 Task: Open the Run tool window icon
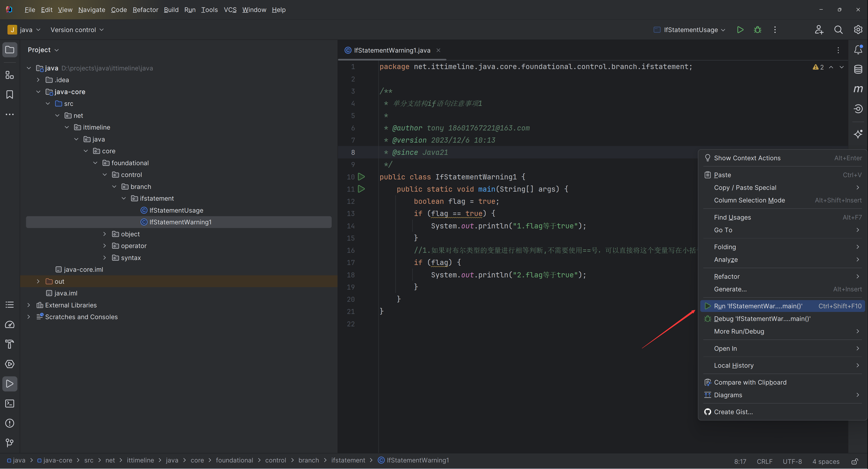[x=10, y=384]
